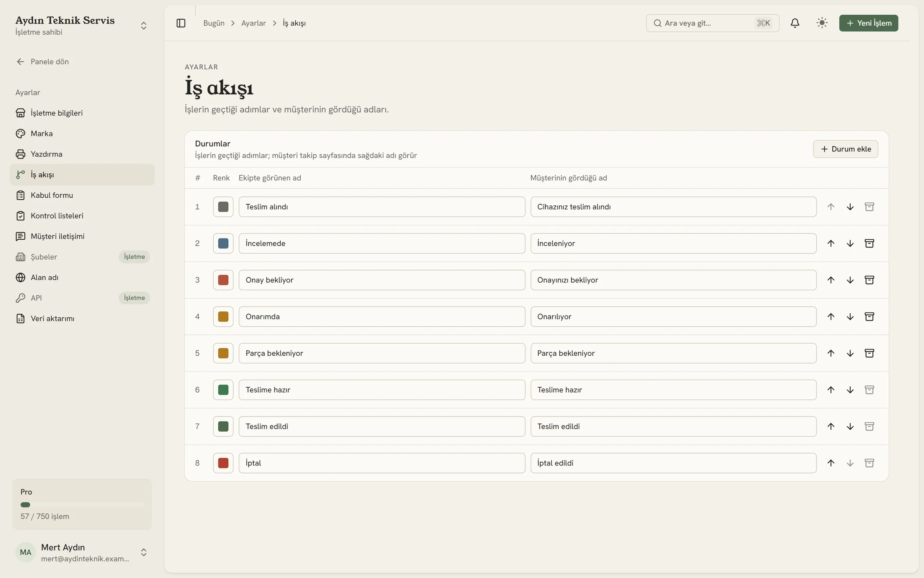Move İncelemede status up
Screen dimensions: 924x578
pyautogui.click(x=830, y=244)
